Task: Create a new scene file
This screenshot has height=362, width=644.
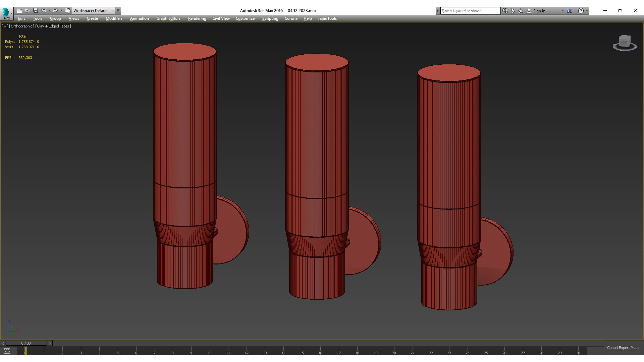Action: (x=19, y=11)
